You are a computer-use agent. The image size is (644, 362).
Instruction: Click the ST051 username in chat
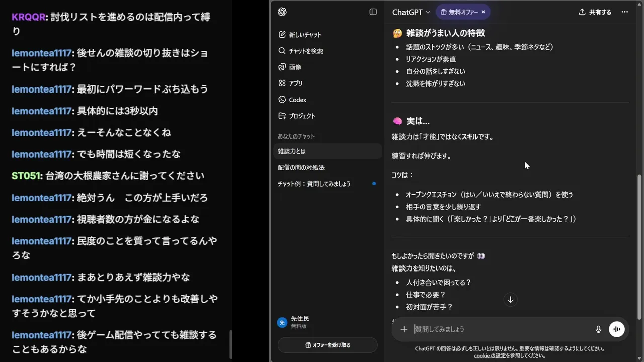(26, 176)
